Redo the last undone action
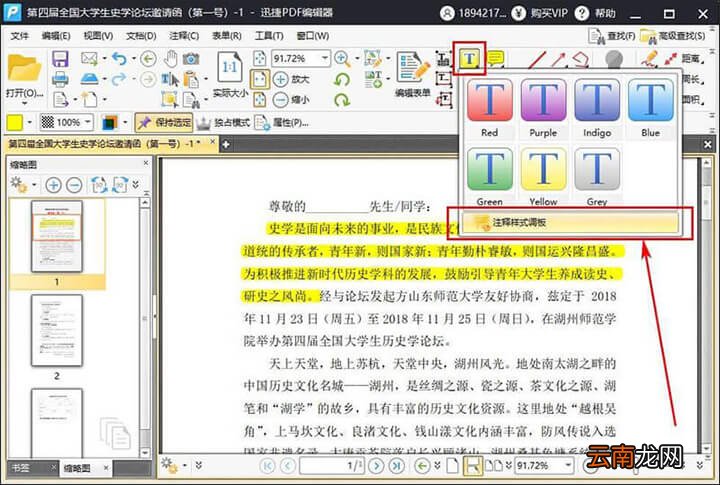720x485 pixels. click(x=119, y=79)
